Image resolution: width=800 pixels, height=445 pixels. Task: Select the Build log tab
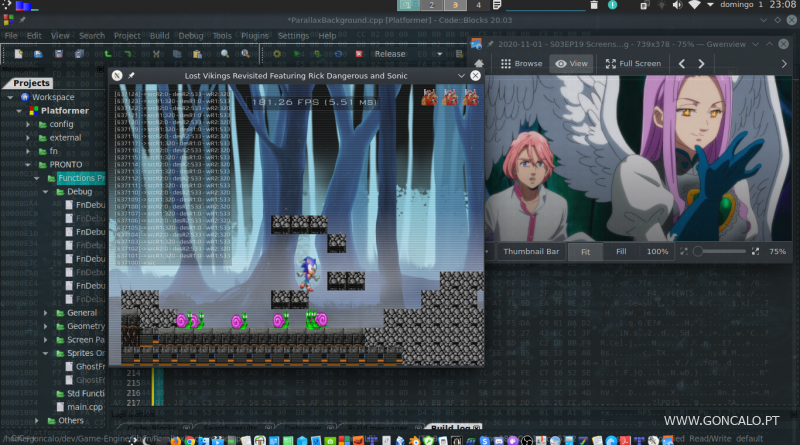pos(455,428)
